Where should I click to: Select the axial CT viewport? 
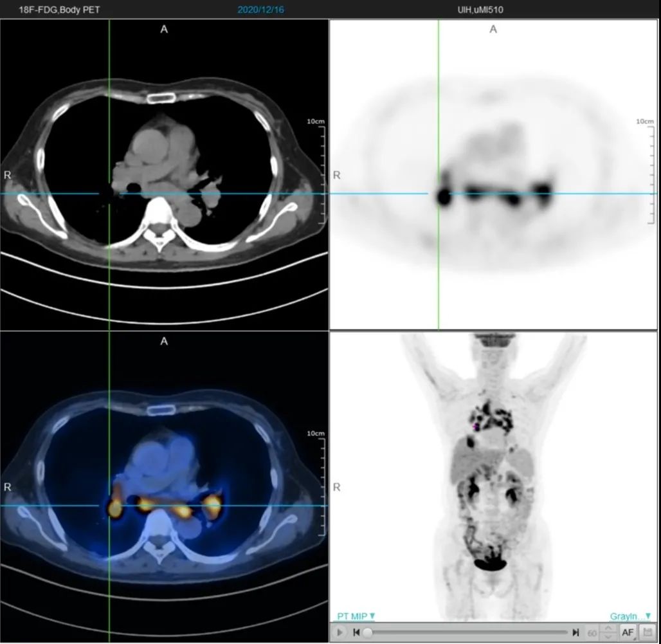coord(164,174)
